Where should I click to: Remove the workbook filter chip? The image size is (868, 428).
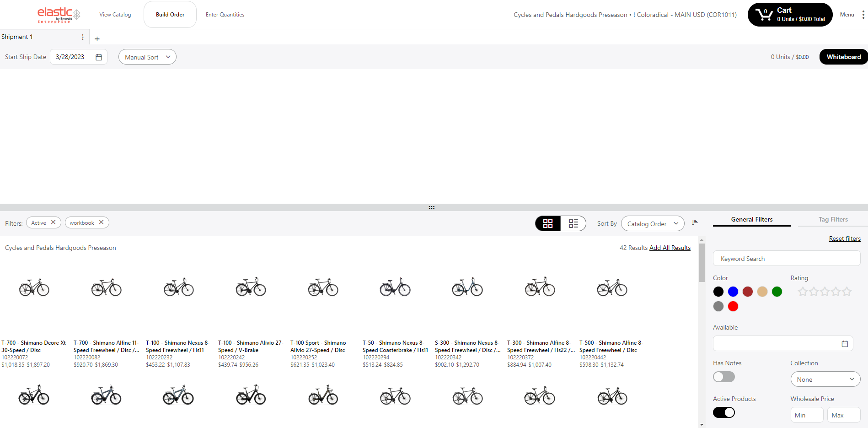click(102, 222)
